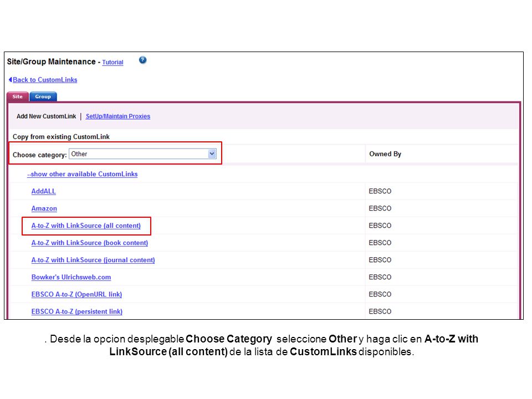Open Bowker's Ulrichsweb.com link
The image size is (532, 399).
click(71, 277)
